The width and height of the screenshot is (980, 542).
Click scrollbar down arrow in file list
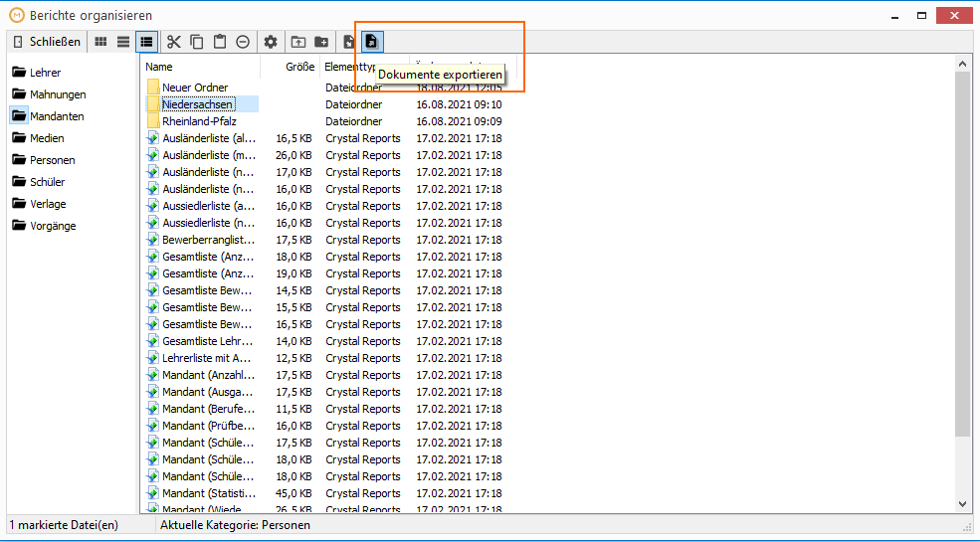pos(962,504)
